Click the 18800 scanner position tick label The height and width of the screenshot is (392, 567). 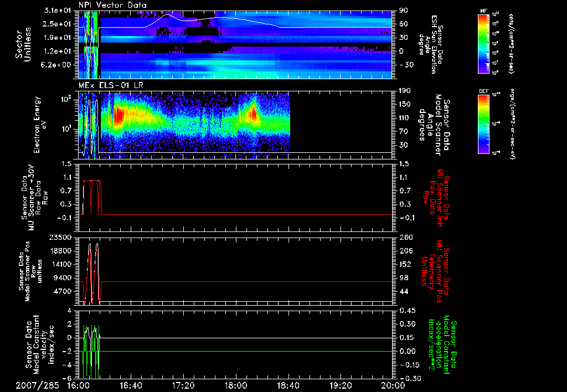pos(60,251)
